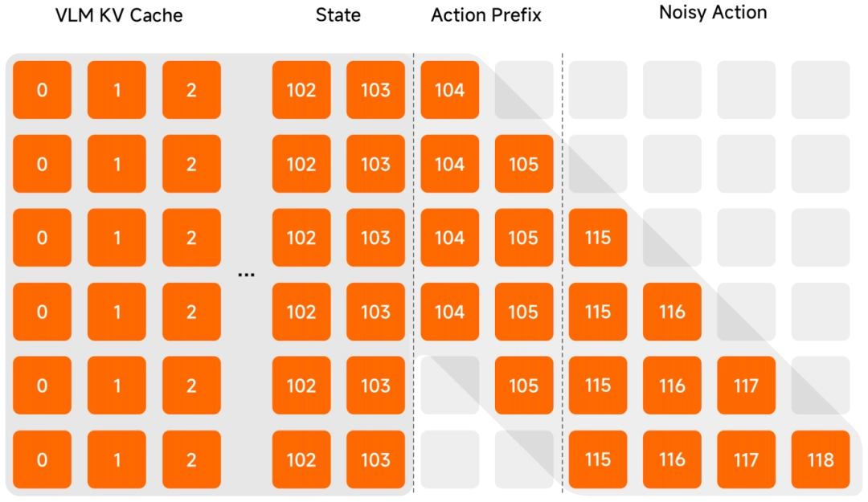
Task: Click the ellipsis between the token columns
Action: point(246,274)
